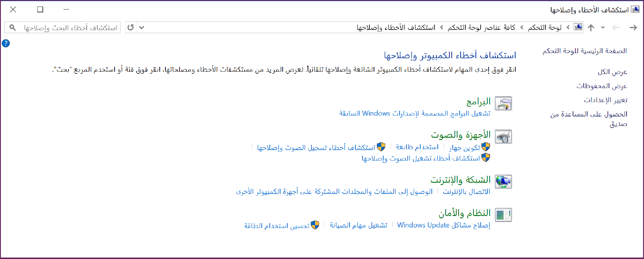Open the النظام والأمان heading link
This screenshot has width=644, height=259.
(464, 213)
